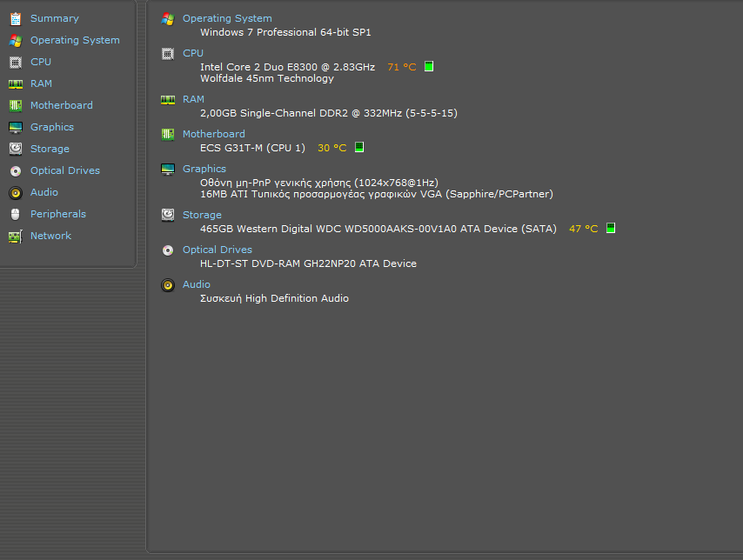Click the Audio speaker icon in main panel
This screenshot has height=560, width=743.
pyautogui.click(x=168, y=285)
